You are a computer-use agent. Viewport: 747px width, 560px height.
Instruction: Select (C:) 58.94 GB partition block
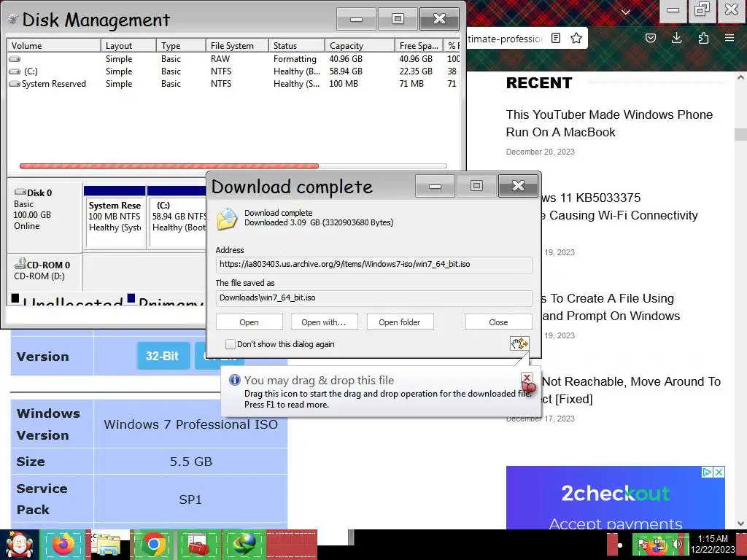point(177,217)
